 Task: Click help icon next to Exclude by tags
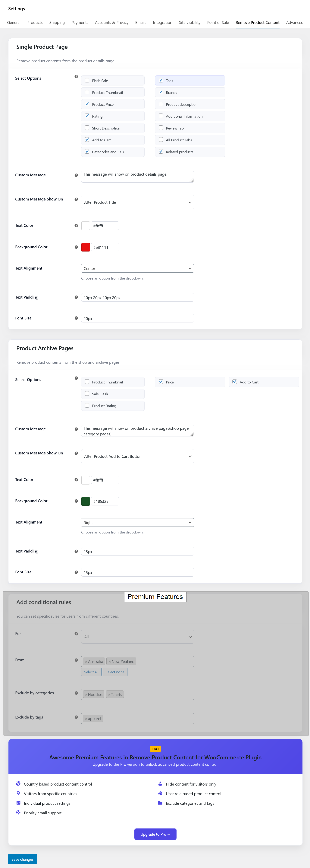[x=76, y=717]
